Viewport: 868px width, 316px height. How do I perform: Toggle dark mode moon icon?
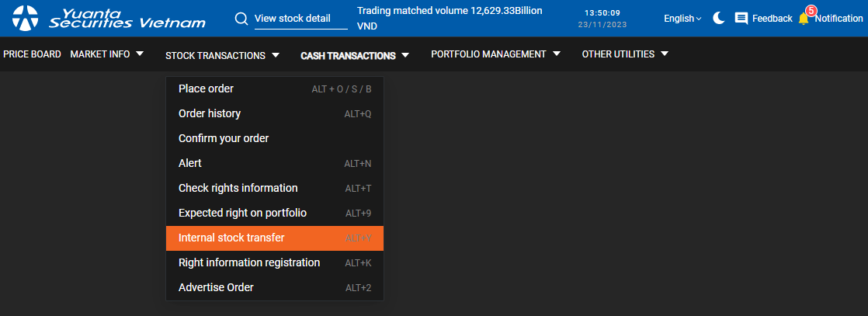click(719, 18)
